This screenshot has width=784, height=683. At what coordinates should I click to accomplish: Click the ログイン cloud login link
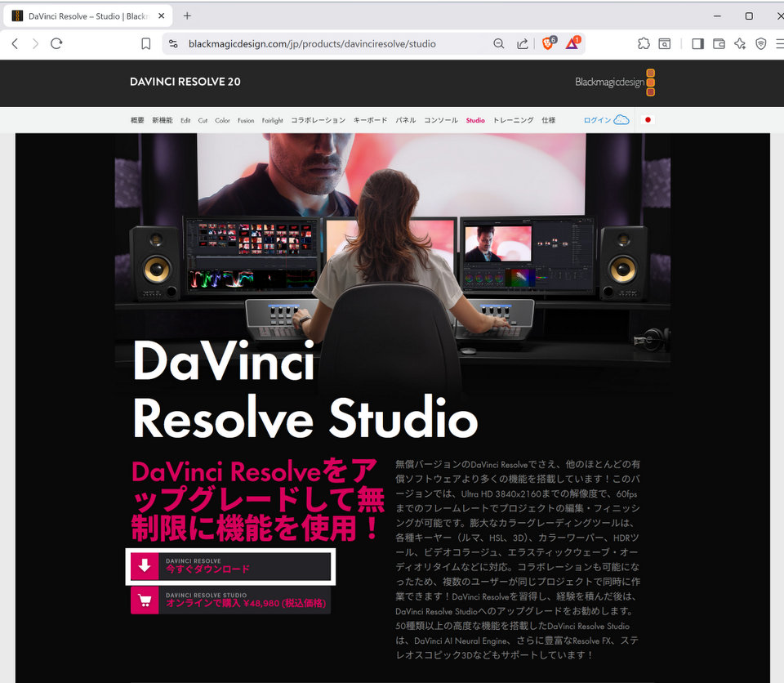pos(605,120)
